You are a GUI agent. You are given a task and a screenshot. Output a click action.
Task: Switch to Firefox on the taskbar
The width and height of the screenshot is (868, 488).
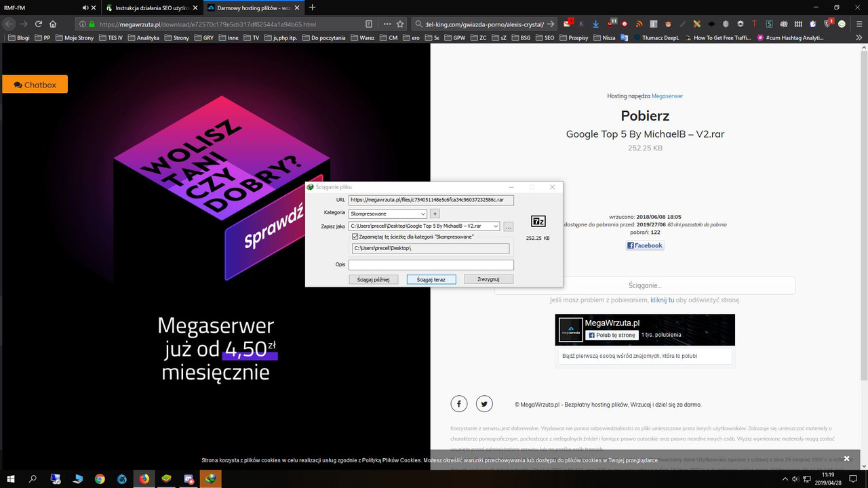point(144,479)
